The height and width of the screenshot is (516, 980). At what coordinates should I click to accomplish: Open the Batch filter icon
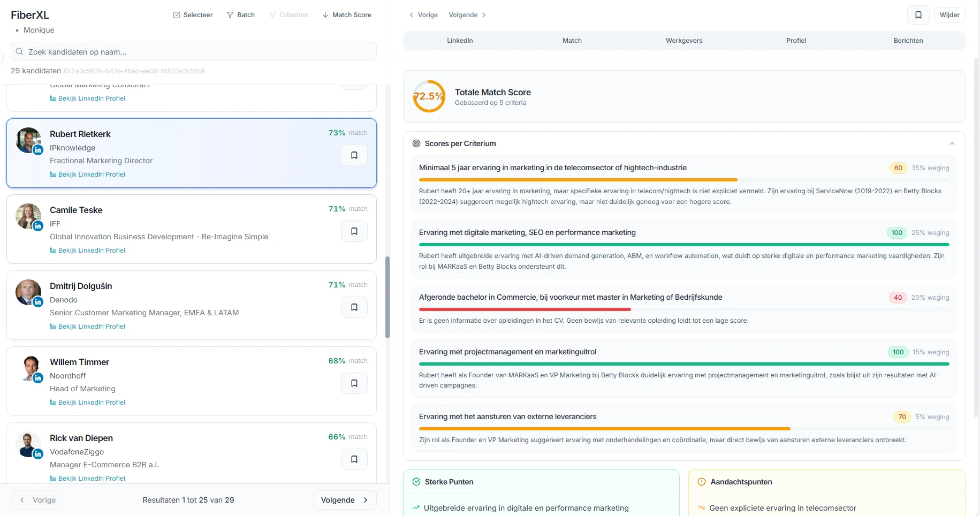pos(229,14)
